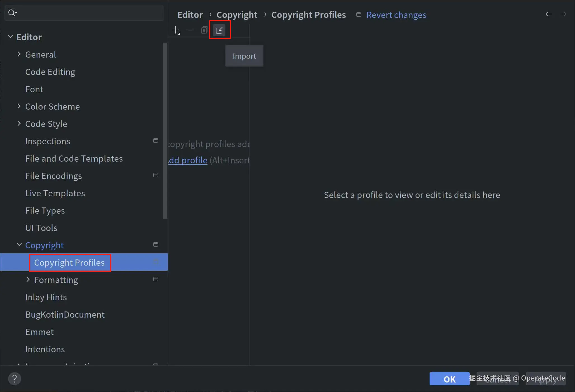Screen dimensions: 575x392
Task: Click project-level icon beside File Encodings
Action: [156, 175]
